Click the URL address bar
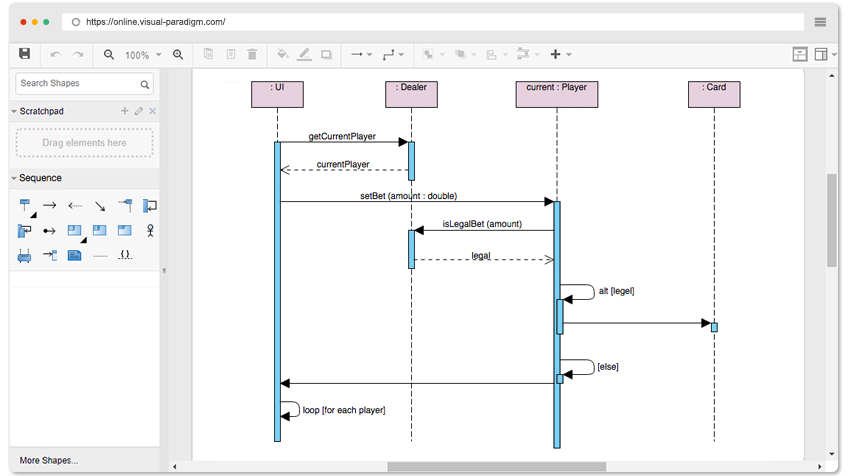This screenshot has width=848, height=476. [433, 22]
